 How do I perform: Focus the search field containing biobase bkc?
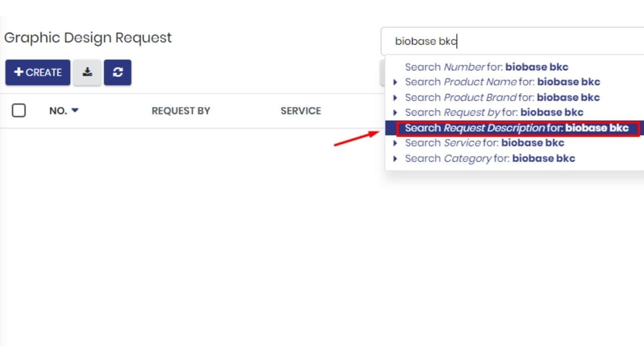point(512,41)
